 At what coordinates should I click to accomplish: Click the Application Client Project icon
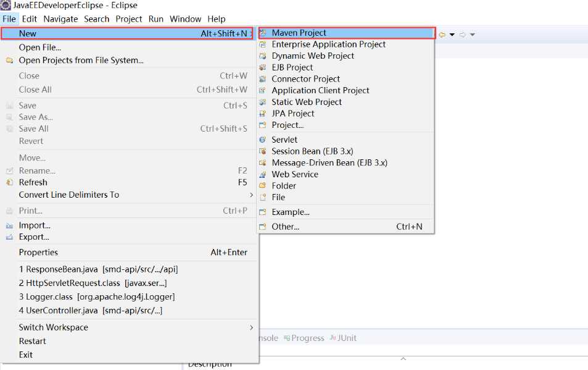click(262, 90)
